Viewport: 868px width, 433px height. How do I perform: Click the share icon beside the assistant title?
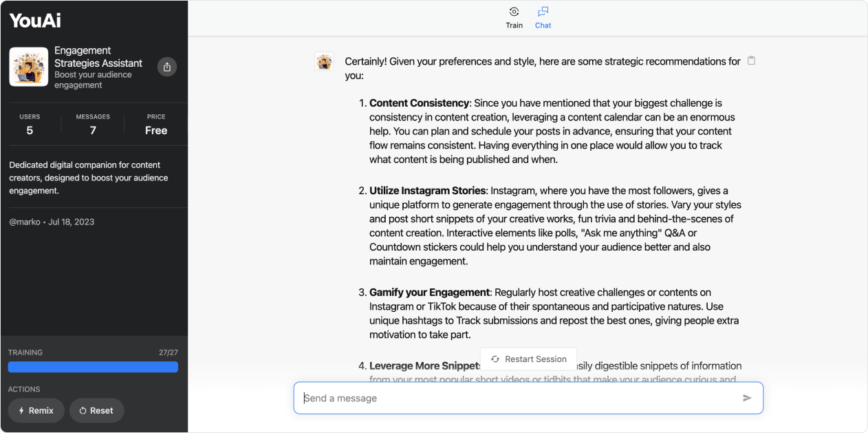coord(167,67)
